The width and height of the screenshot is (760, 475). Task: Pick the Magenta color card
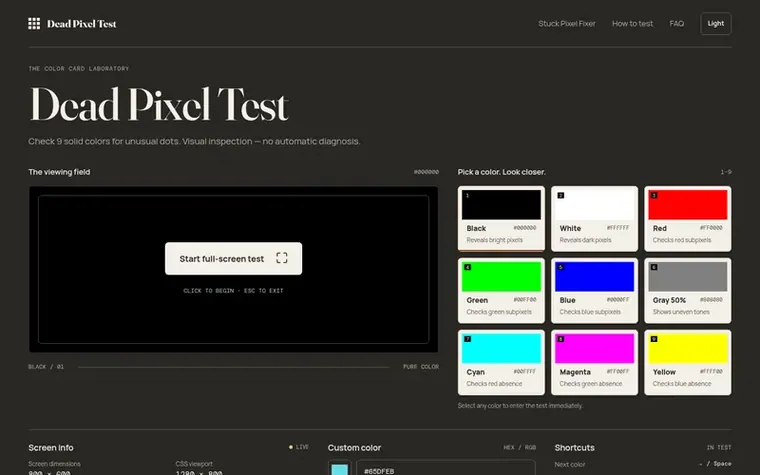594,362
